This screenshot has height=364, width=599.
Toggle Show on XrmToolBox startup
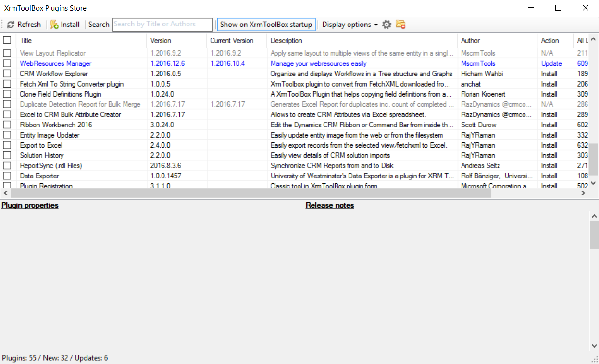(x=266, y=25)
